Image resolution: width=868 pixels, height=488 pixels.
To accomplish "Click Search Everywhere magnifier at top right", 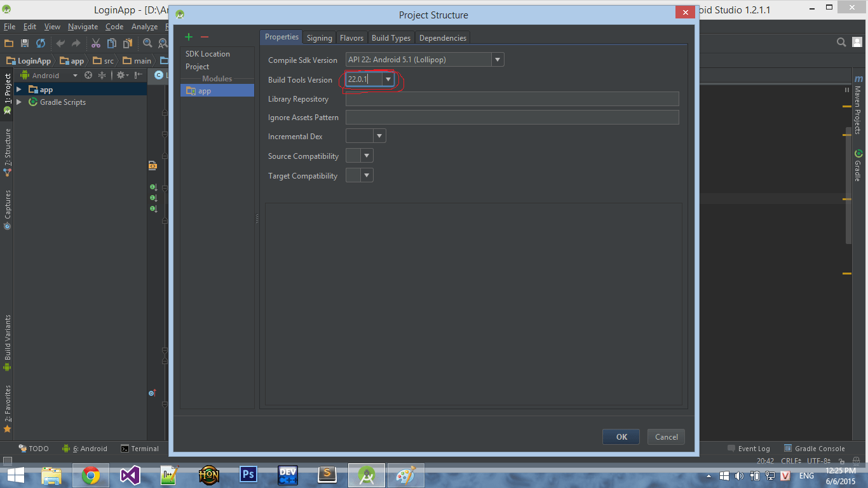I will pos(841,43).
